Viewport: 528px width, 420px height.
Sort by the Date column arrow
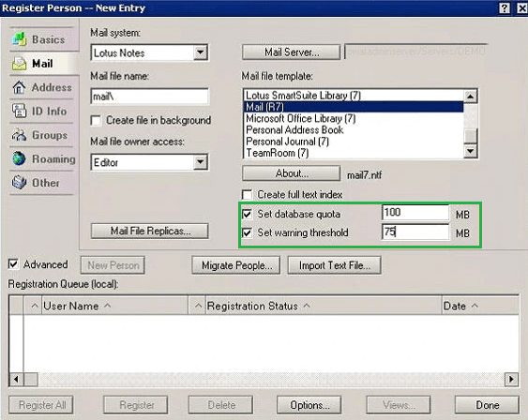(475, 306)
